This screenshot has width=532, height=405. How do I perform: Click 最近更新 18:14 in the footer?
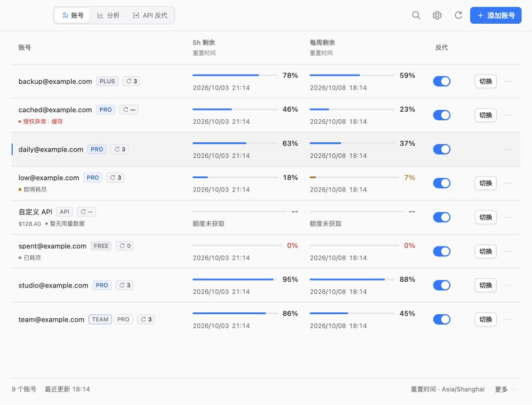pos(67,389)
